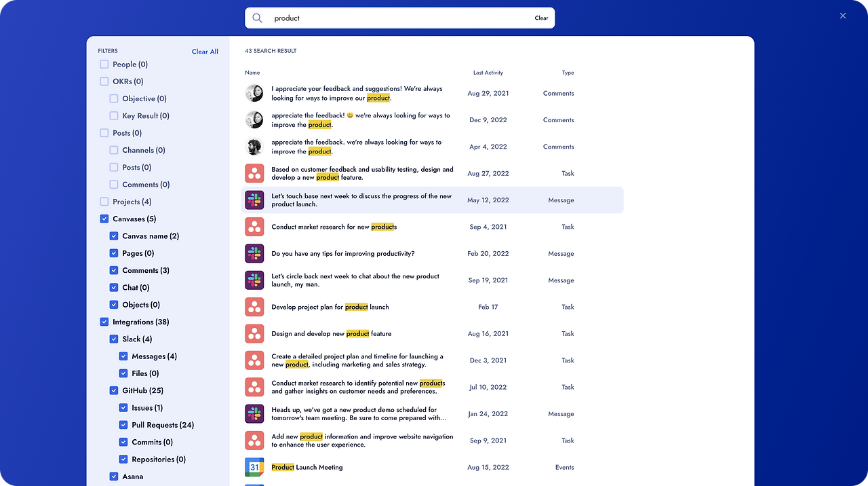
Task: Uncheck the Asana filter
Action: 114,476
